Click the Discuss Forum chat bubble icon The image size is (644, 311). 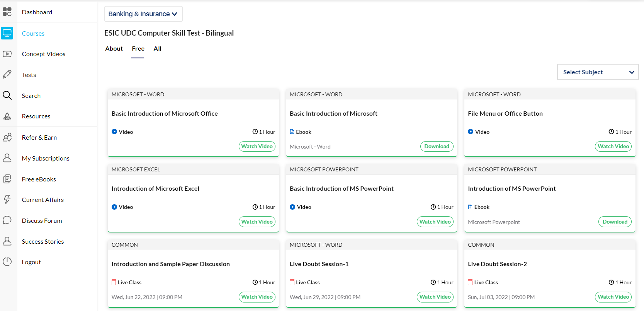click(7, 220)
